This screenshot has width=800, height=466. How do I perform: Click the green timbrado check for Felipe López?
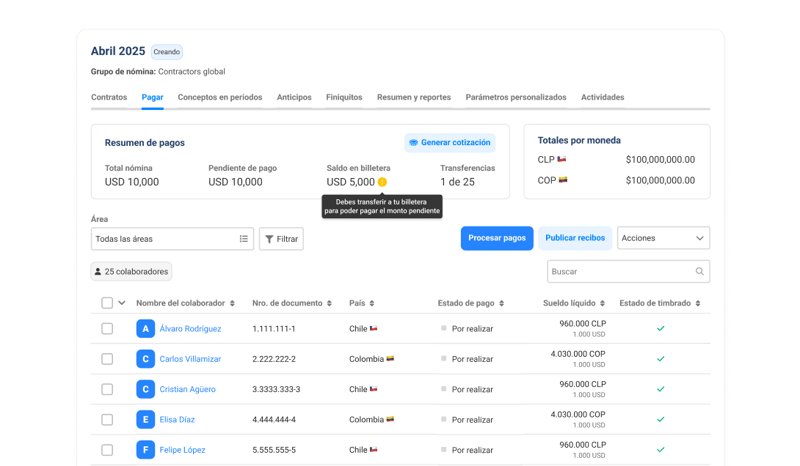click(661, 450)
